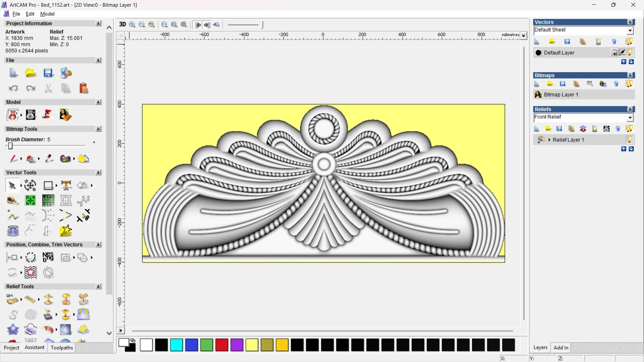Open the Default Sheet dropdown

630,31
